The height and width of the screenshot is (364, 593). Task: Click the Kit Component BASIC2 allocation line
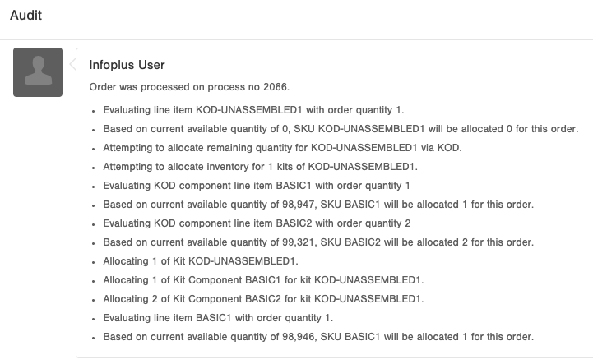coord(263,299)
